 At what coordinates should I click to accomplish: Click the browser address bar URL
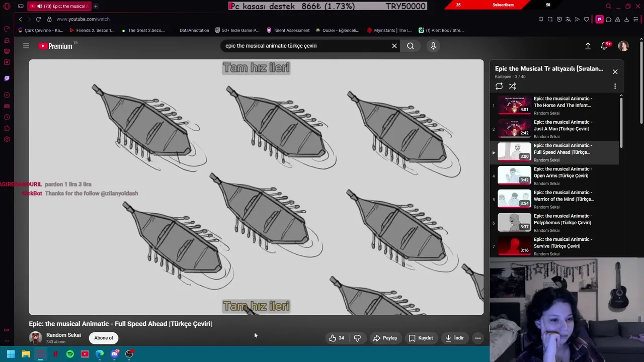click(x=83, y=19)
